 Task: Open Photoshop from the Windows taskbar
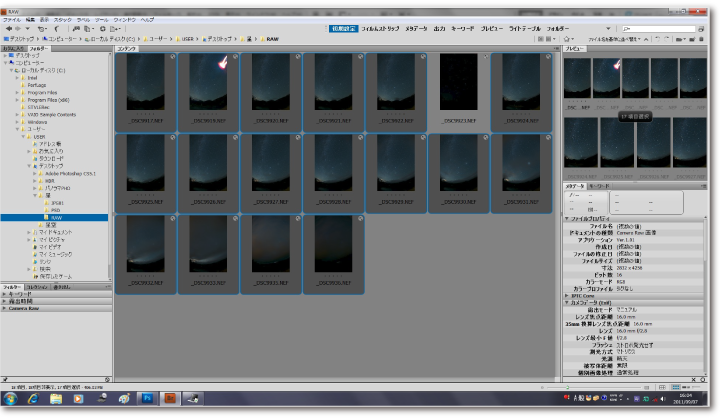click(x=146, y=398)
